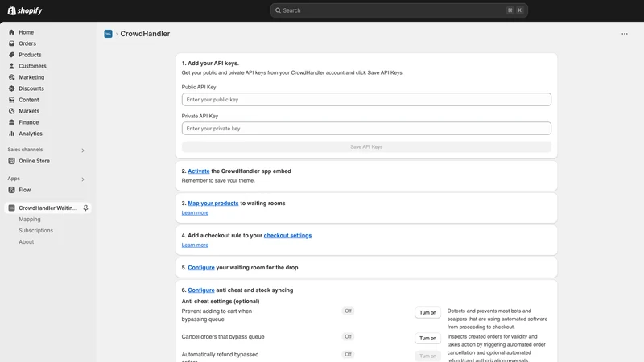Click the Markets globe icon
The image size is (644, 362).
pyautogui.click(x=11, y=111)
